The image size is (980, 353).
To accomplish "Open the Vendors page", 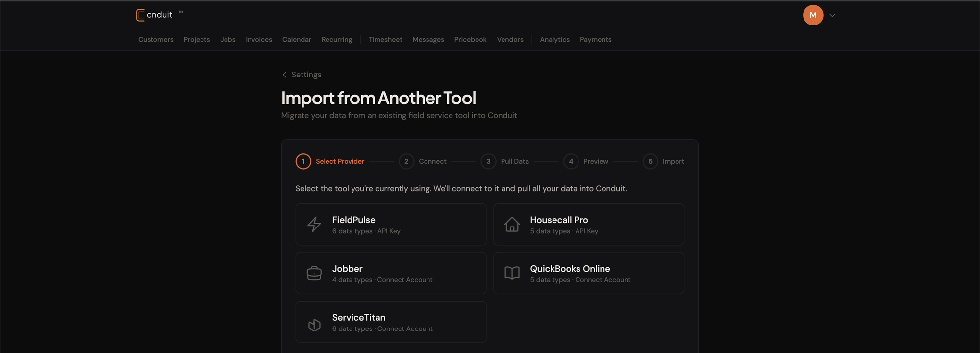I will 510,40.
